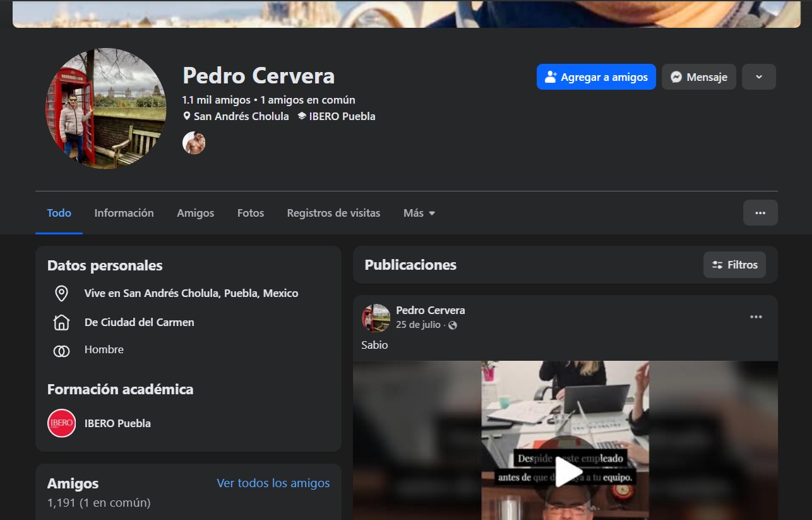The width and height of the screenshot is (812, 520).
Task: Click the Amigos section heading
Action: pyautogui.click(x=73, y=483)
